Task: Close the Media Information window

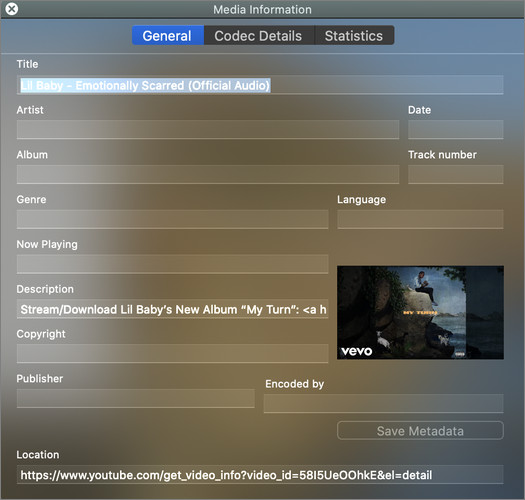Action: [12, 9]
